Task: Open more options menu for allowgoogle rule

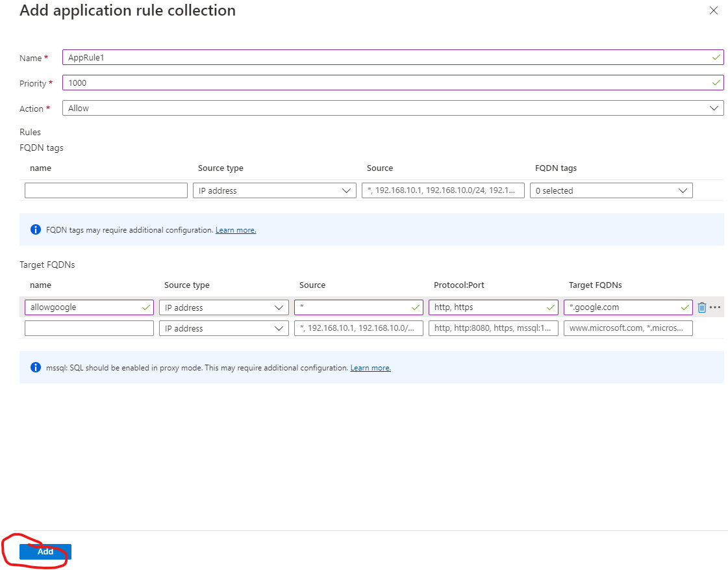Action: click(716, 307)
